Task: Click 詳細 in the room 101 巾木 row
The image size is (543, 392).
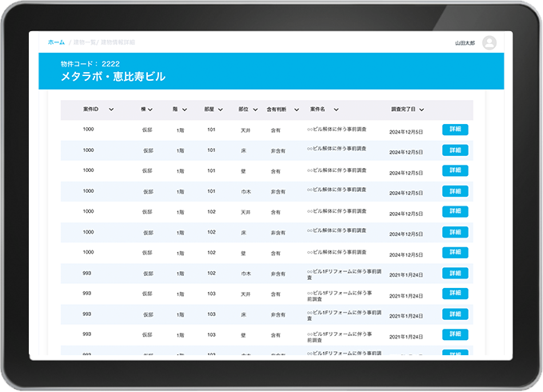Action: (x=455, y=191)
